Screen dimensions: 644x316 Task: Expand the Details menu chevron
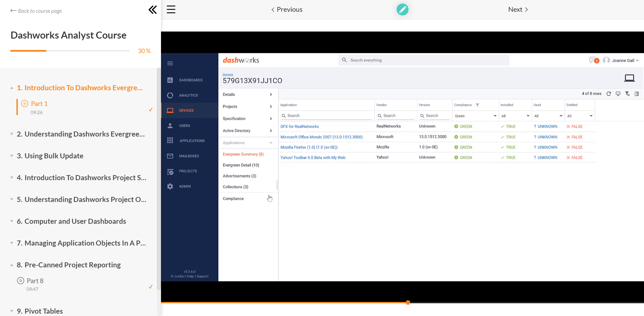coord(271,95)
